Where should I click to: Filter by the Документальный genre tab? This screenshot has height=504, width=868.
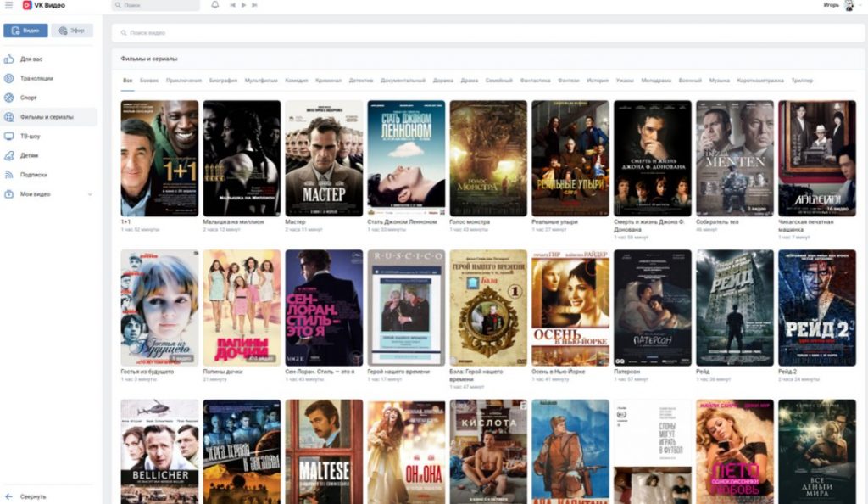pyautogui.click(x=403, y=81)
